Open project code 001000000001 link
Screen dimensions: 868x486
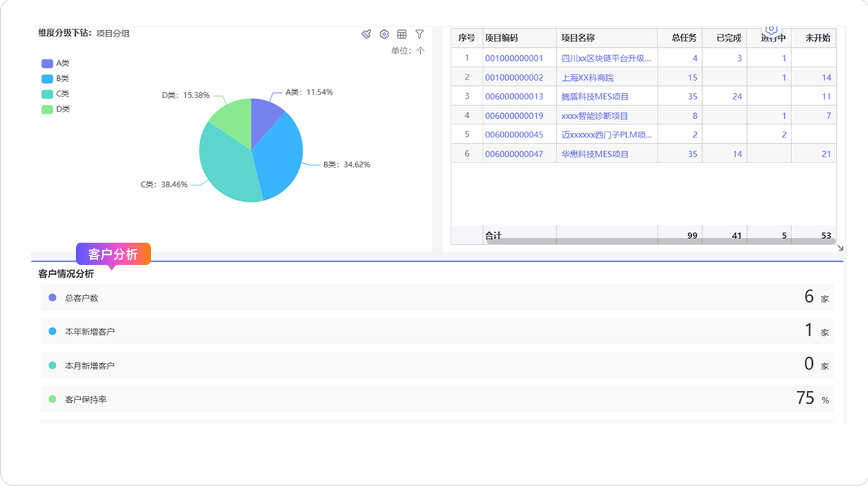pos(514,58)
